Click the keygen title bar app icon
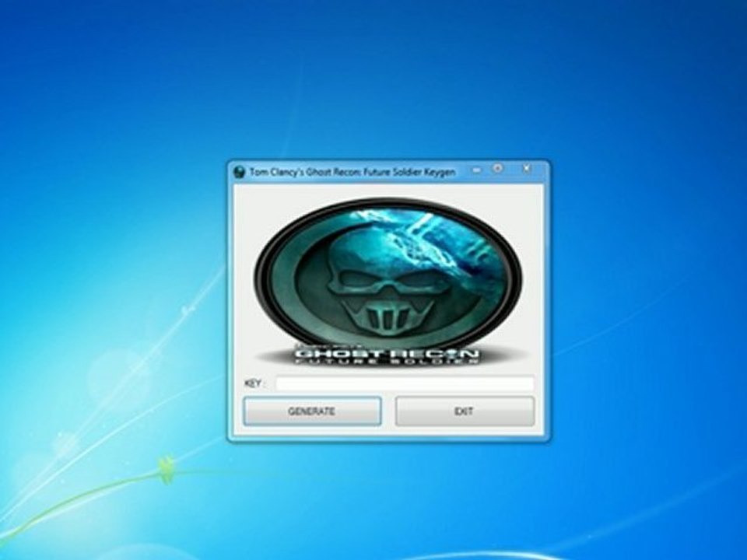Image resolution: width=747 pixels, height=560 pixels. point(239,172)
